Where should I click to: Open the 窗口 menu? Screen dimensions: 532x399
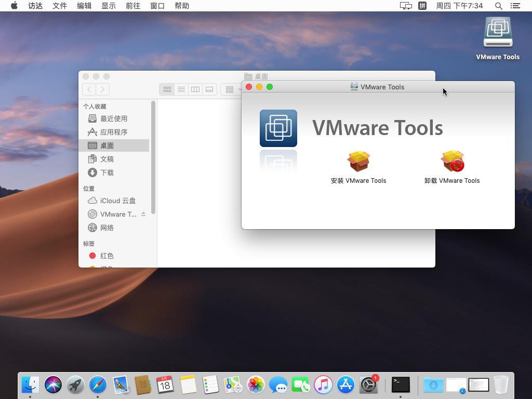click(157, 6)
